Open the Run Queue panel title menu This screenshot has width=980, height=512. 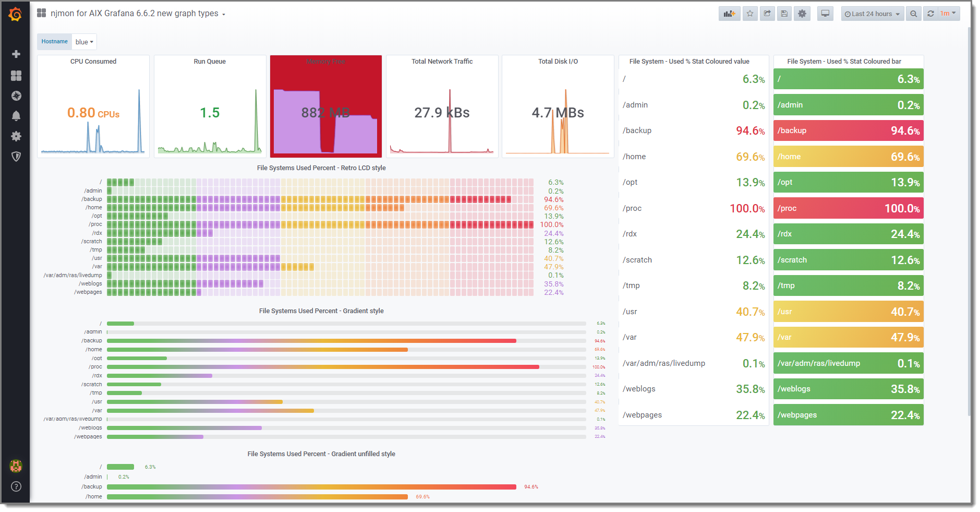210,62
